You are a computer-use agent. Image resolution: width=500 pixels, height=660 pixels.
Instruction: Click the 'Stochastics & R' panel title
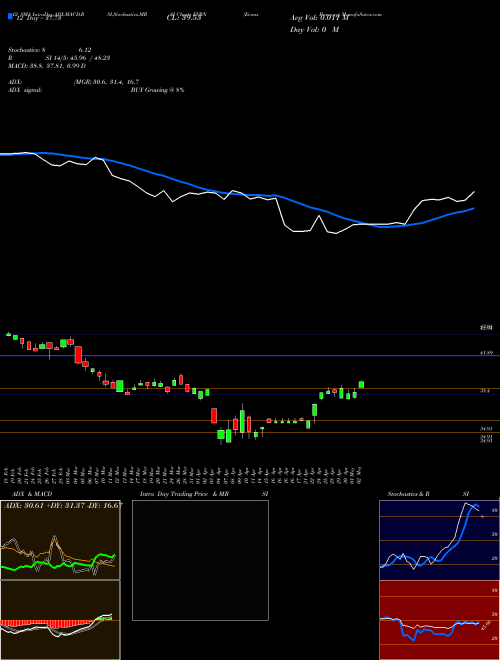tap(408, 494)
